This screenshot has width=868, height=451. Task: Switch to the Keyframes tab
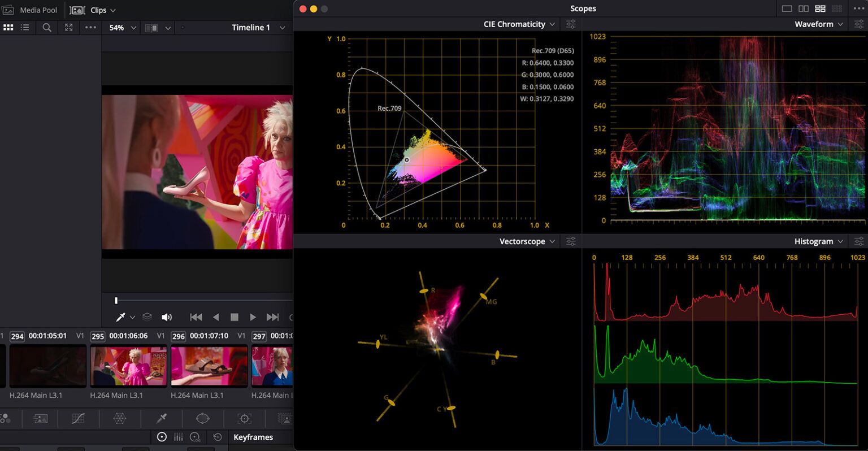(253, 437)
